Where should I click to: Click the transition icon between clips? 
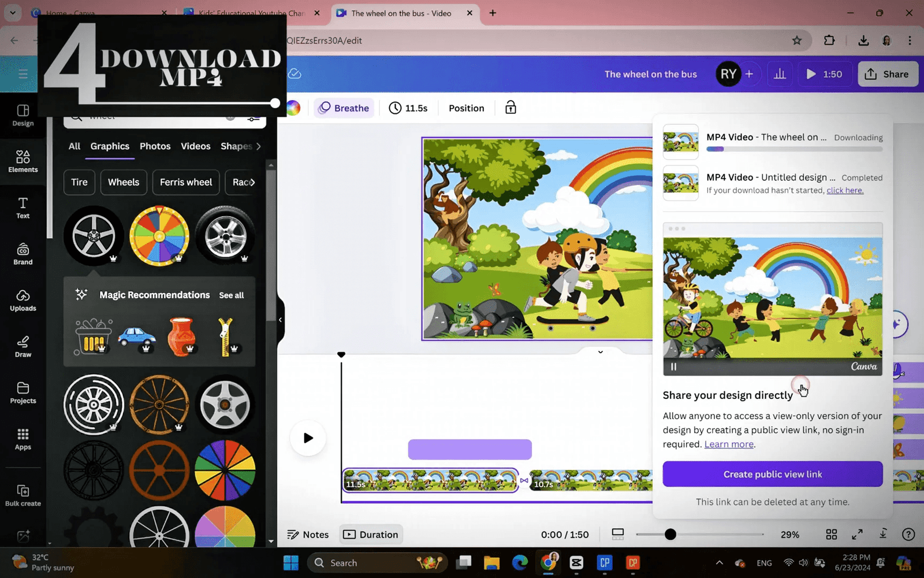click(524, 480)
